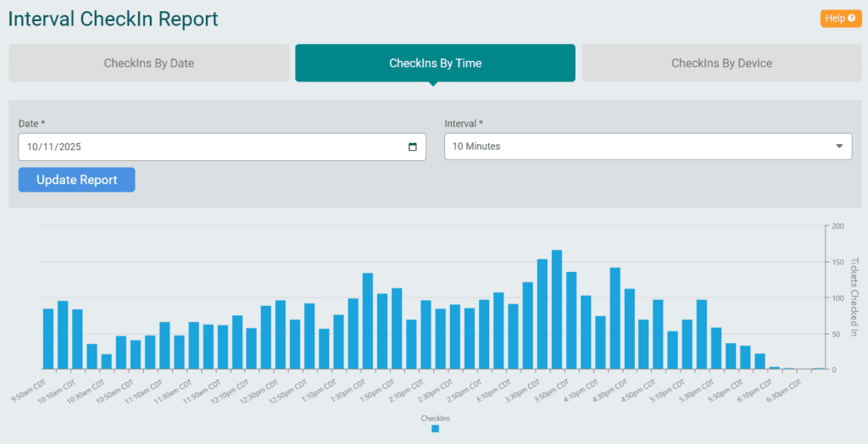Select the CheckIns By Time tab
This screenshot has width=868, height=444.
pos(435,63)
